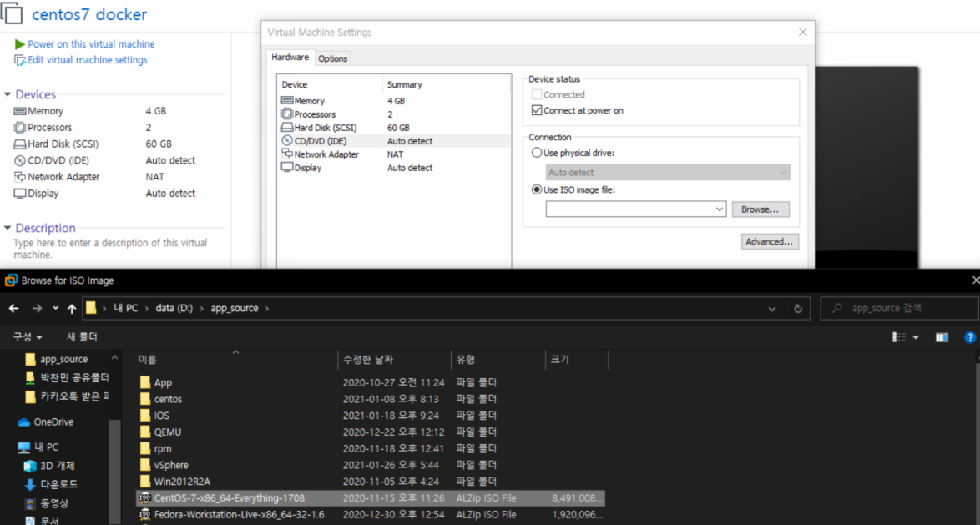The image size is (980, 525).
Task: Open view options dropdown arrow
Action: tap(917, 337)
